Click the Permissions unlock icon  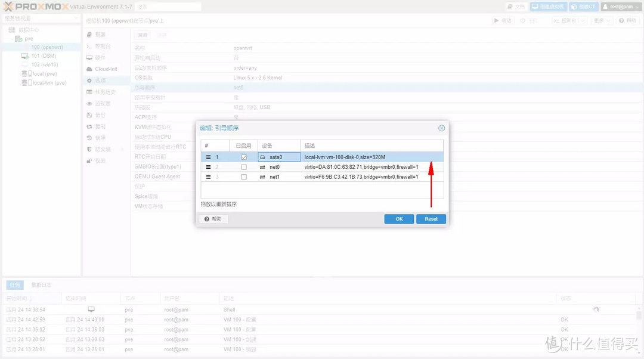[x=89, y=161]
